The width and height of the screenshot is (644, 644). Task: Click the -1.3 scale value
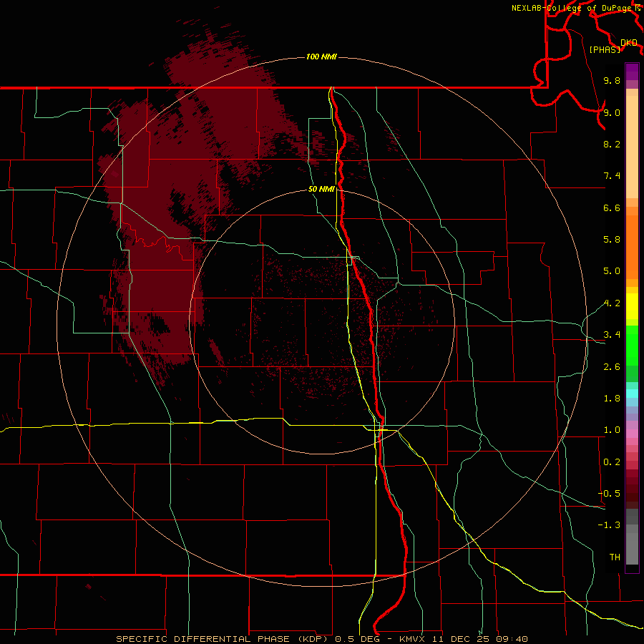coord(609,525)
